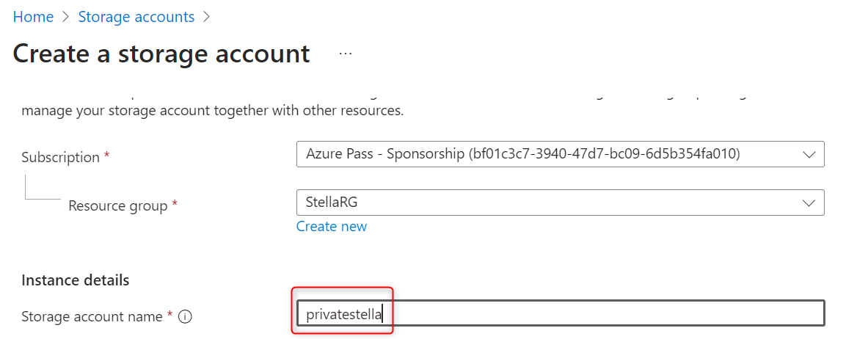Go to Storage accounts breadcrumb link
868x339 pixels.
coord(136,17)
